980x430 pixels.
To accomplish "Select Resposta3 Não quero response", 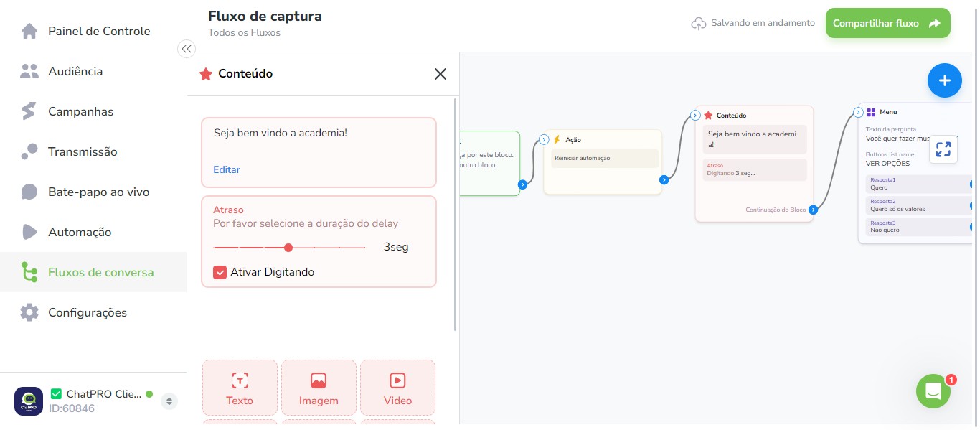I will tap(918, 227).
